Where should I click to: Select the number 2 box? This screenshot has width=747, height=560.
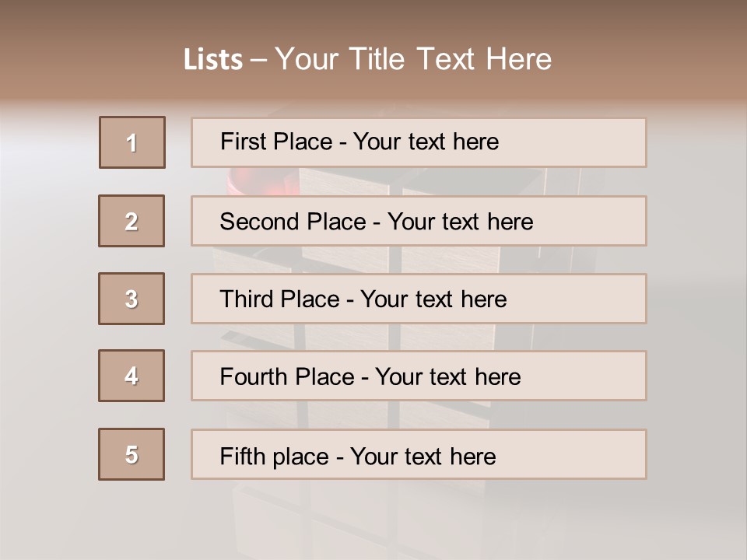click(x=132, y=221)
